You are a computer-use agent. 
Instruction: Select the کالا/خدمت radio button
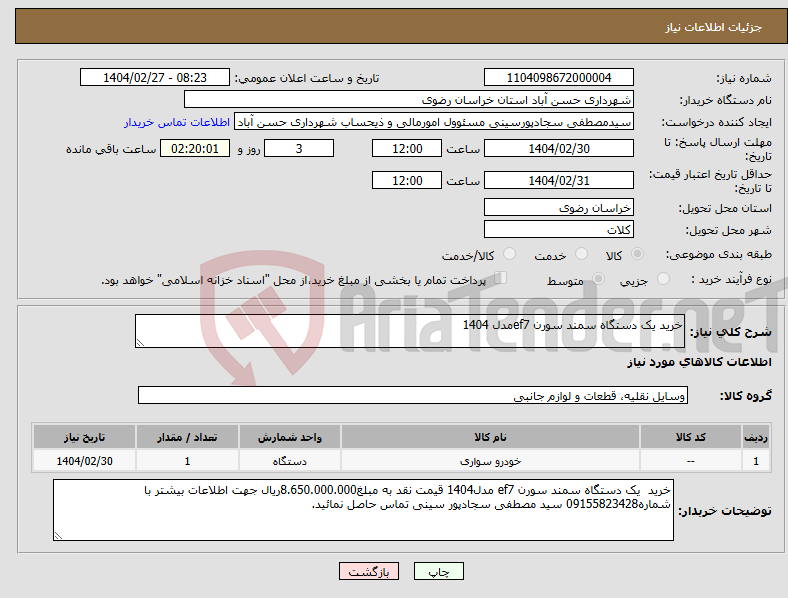509,254
